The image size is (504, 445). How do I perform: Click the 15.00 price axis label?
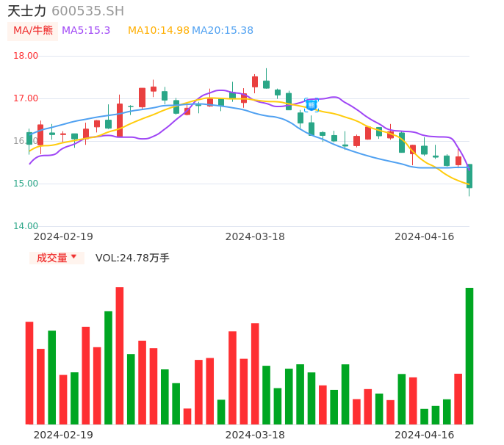pyautogui.click(x=26, y=184)
